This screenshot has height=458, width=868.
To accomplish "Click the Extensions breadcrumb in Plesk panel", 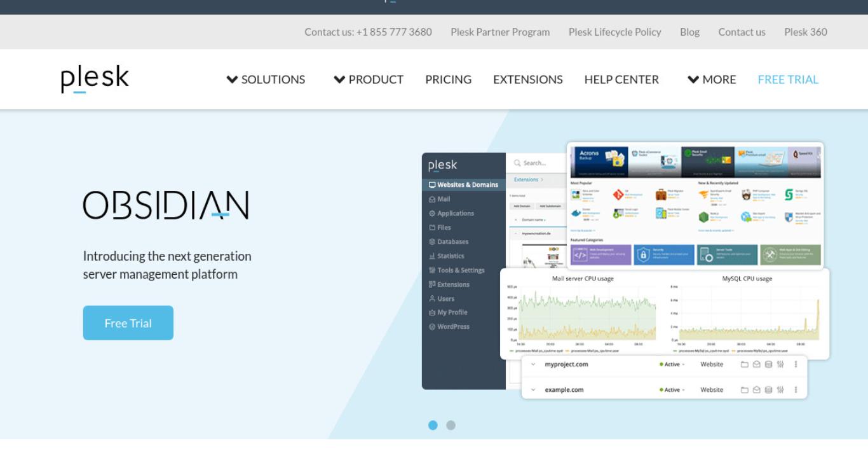I will click(x=527, y=180).
